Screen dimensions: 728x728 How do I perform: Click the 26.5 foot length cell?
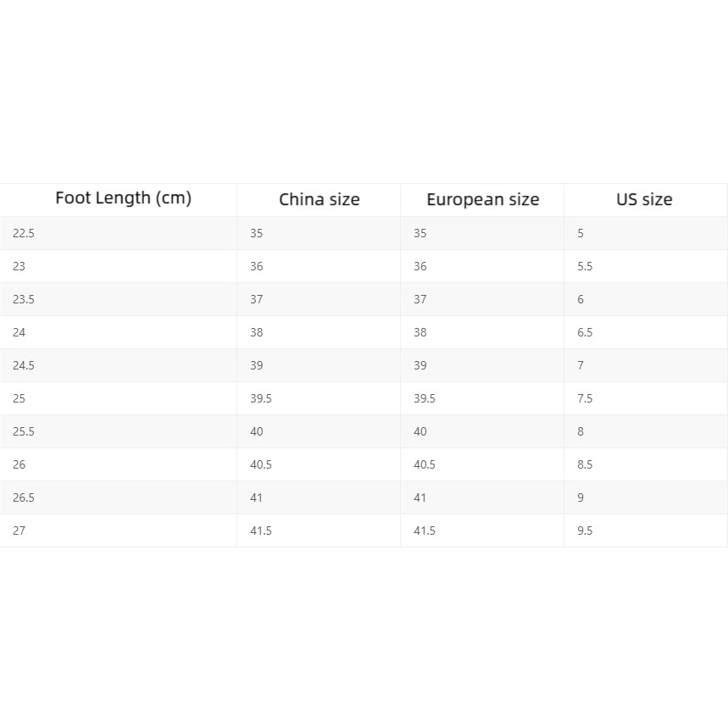pyautogui.click(x=24, y=497)
